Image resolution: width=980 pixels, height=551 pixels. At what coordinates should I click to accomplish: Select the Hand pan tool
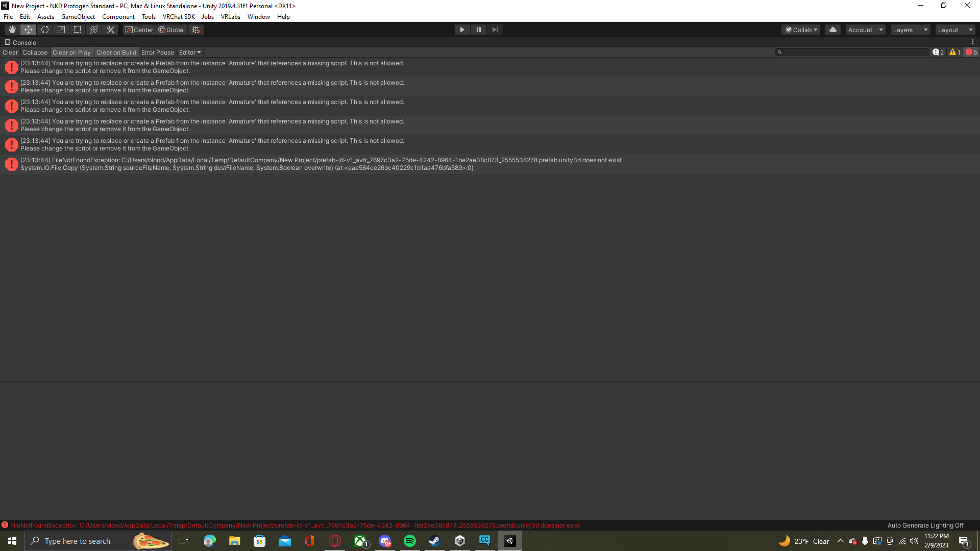point(12,30)
